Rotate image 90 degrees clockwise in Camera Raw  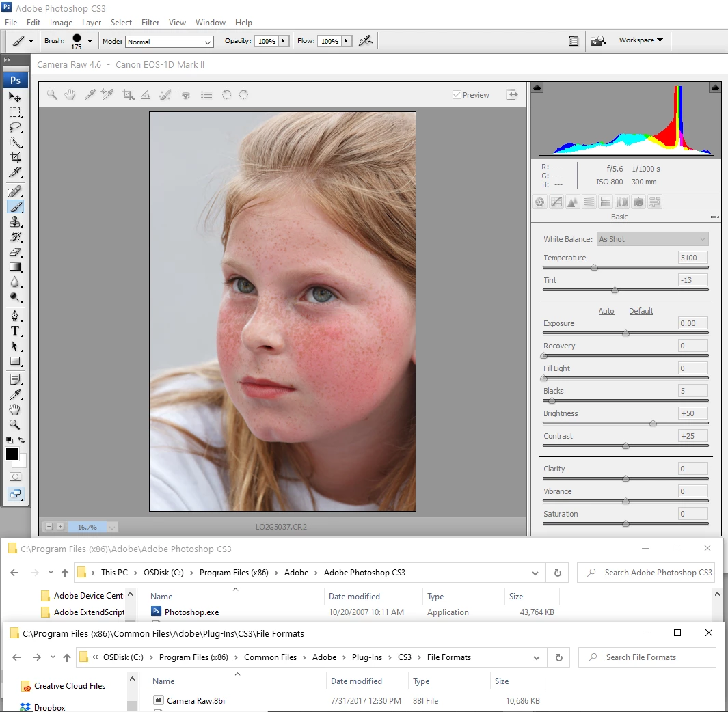tap(243, 95)
